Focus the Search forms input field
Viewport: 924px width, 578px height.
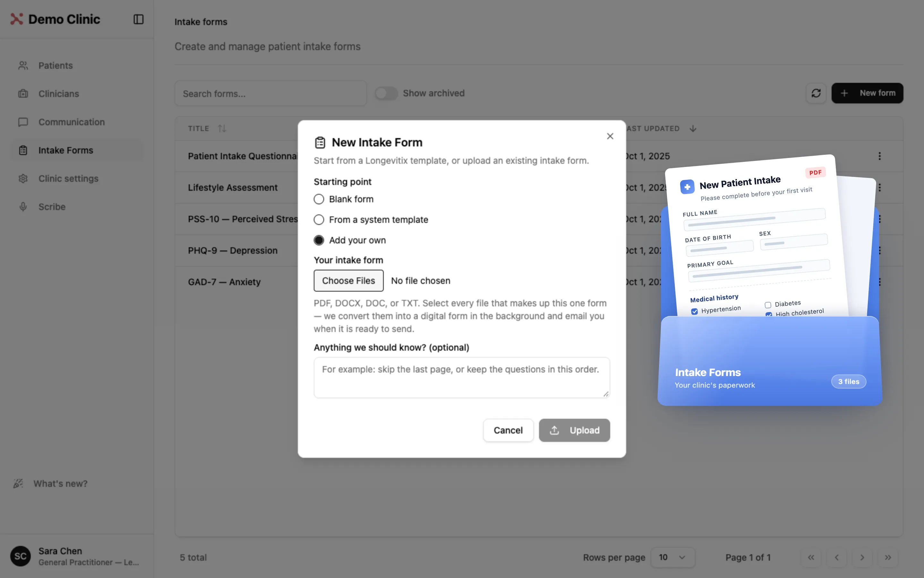(270, 93)
